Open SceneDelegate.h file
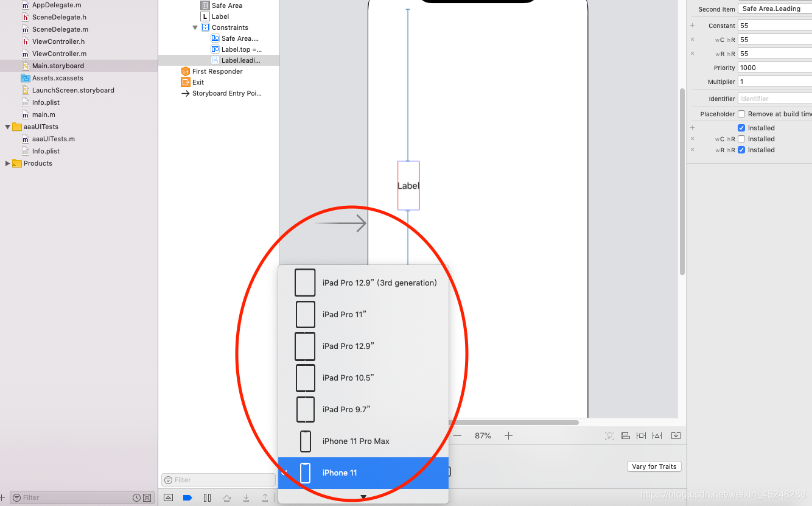 [x=59, y=17]
